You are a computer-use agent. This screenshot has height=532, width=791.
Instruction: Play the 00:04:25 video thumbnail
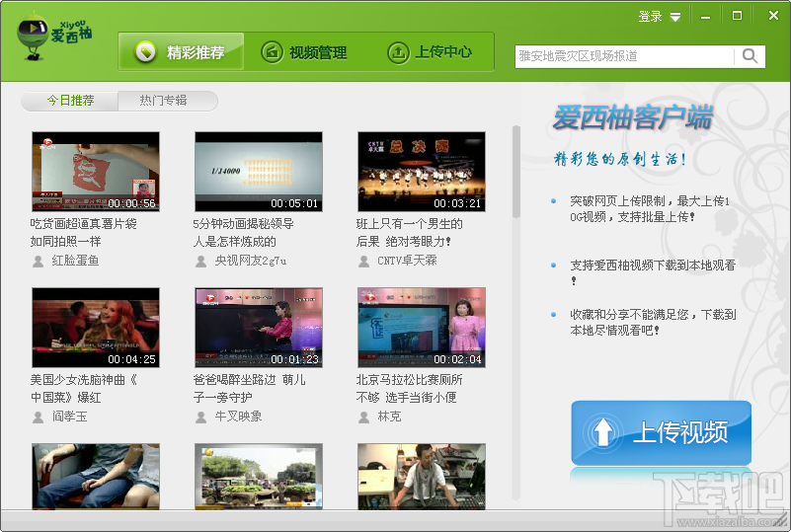click(96, 328)
